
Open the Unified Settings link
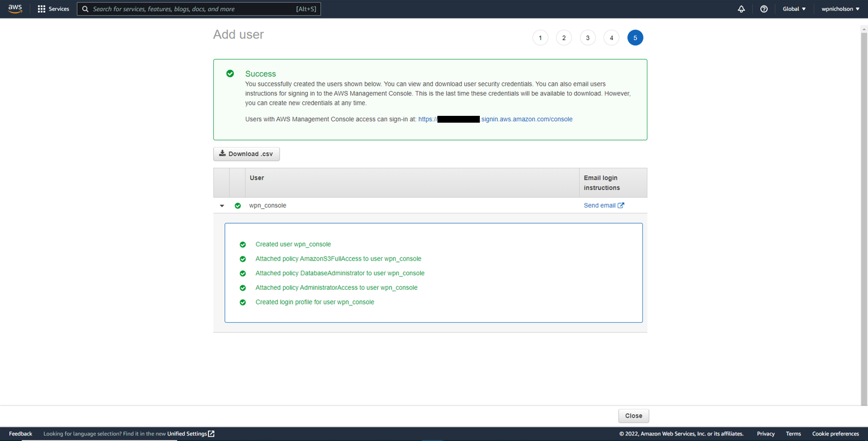[190, 434]
